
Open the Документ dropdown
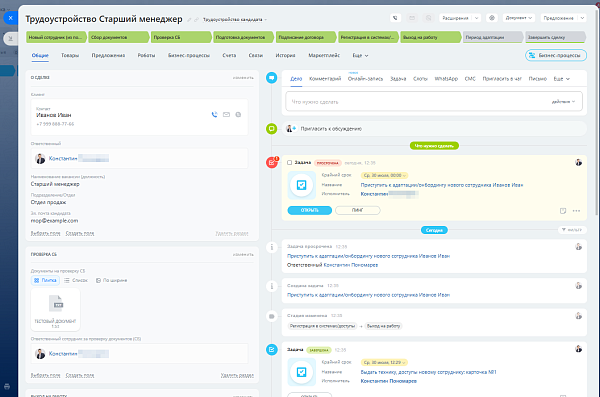[518, 18]
